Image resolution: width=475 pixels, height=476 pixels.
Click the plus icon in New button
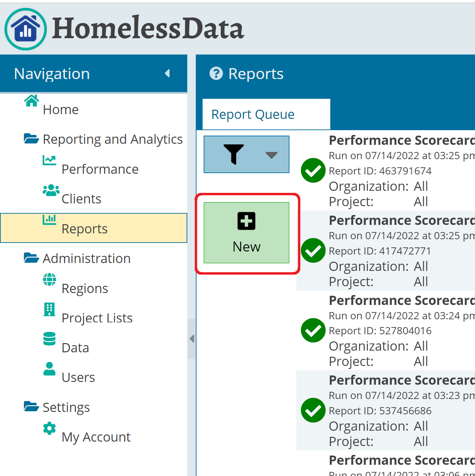click(x=247, y=221)
